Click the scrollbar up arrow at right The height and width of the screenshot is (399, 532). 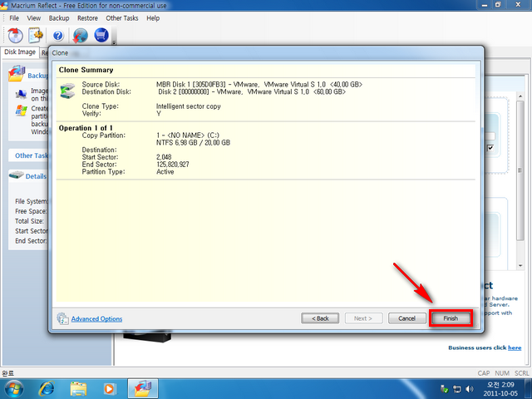click(520, 96)
